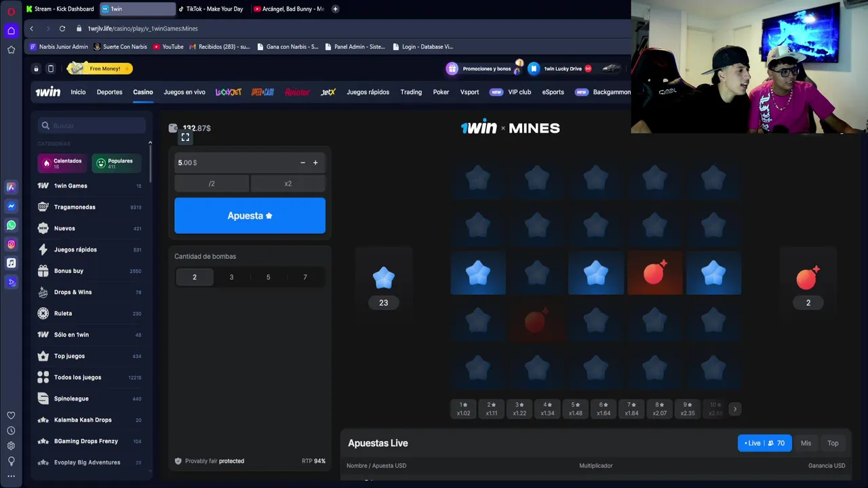The width and height of the screenshot is (868, 488).
Task: Open the Speed & Cash game logo
Action: click(x=262, y=92)
